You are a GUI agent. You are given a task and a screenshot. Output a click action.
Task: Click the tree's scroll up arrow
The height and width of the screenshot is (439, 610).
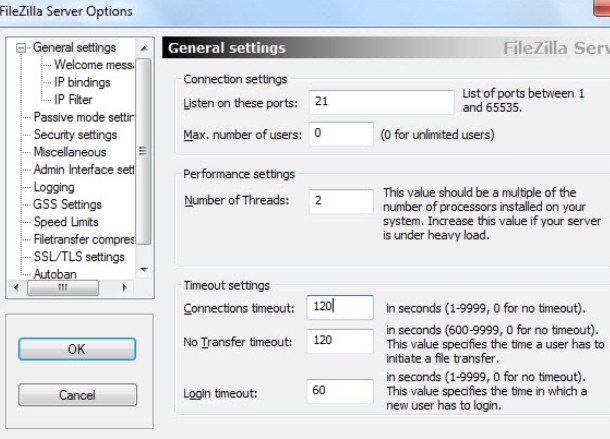[x=144, y=49]
